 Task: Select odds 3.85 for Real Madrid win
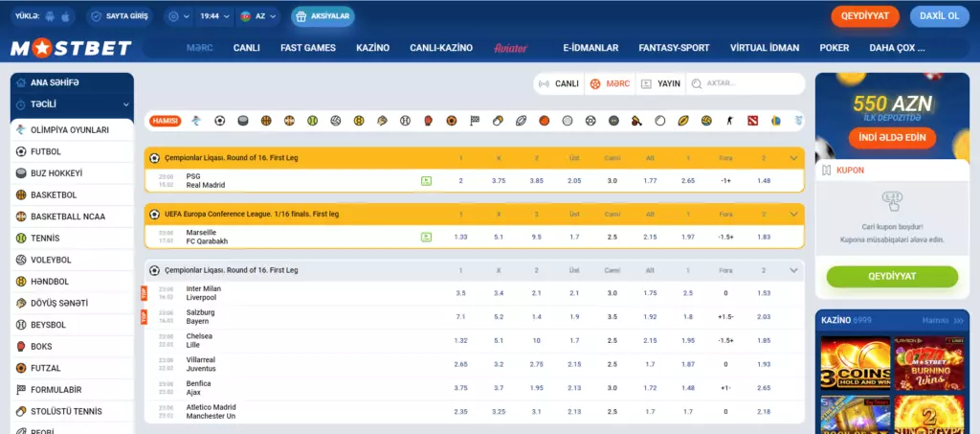tap(536, 181)
